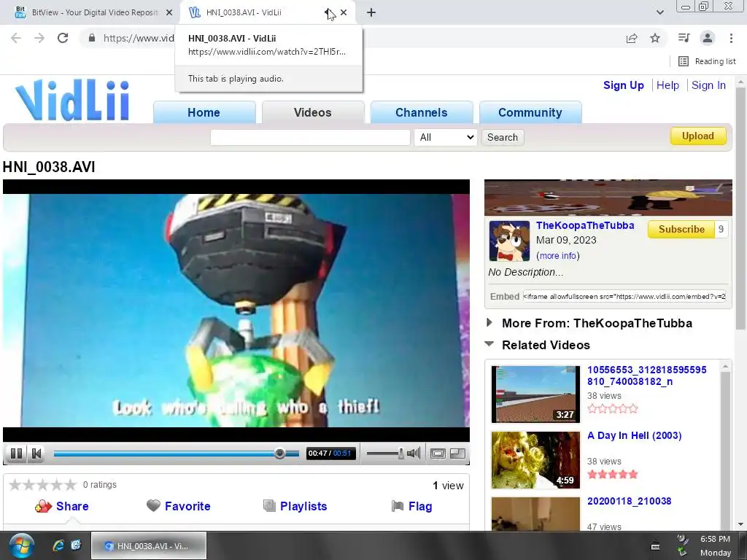747x560 pixels.
Task: Open the Community tab
Action: click(530, 112)
